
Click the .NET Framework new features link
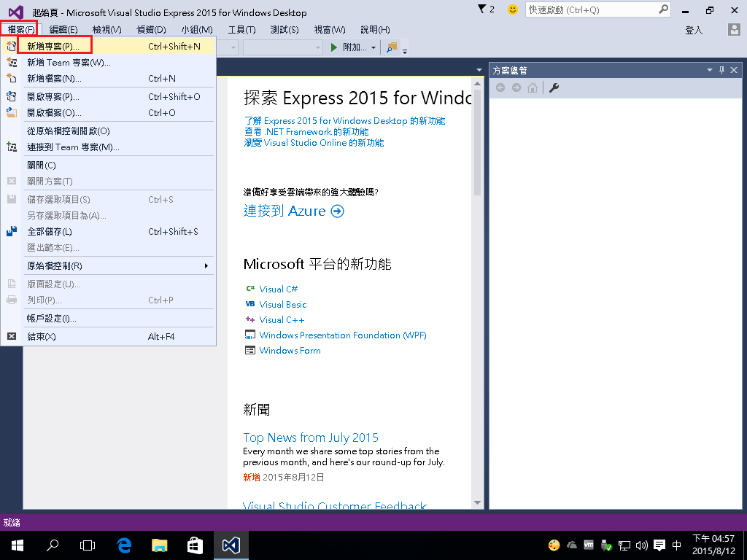pyautogui.click(x=306, y=132)
